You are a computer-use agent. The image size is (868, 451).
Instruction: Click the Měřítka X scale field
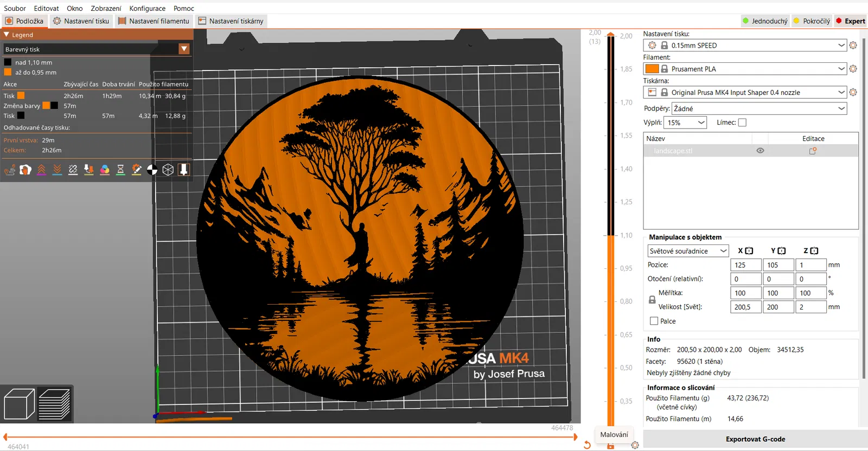[x=746, y=293]
